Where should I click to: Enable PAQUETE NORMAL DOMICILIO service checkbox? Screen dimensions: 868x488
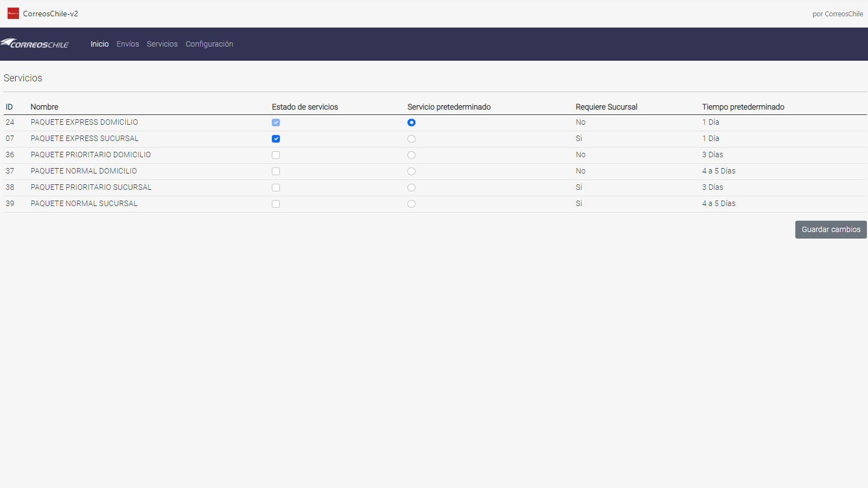coord(276,171)
